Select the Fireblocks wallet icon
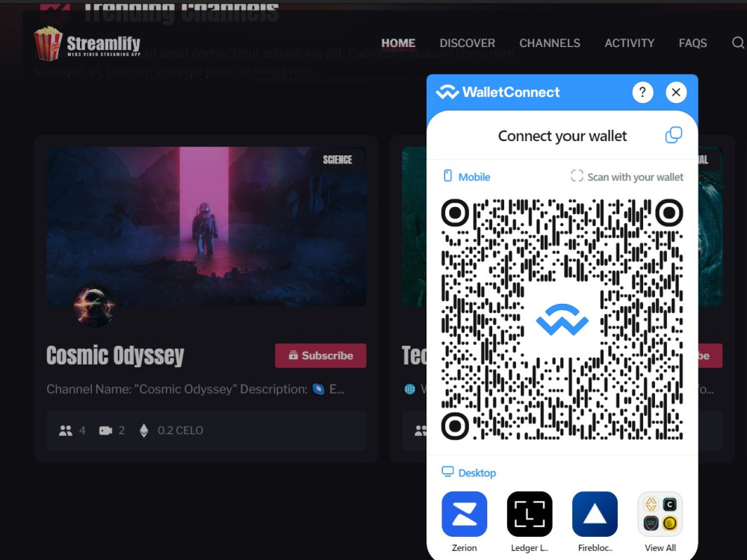Viewport: 747px width, 560px height. (x=595, y=514)
